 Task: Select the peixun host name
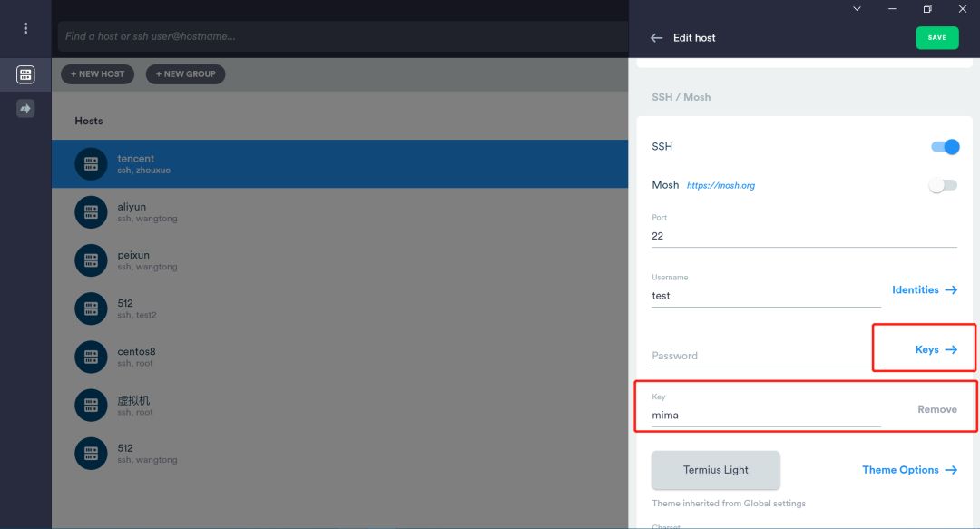click(x=133, y=255)
